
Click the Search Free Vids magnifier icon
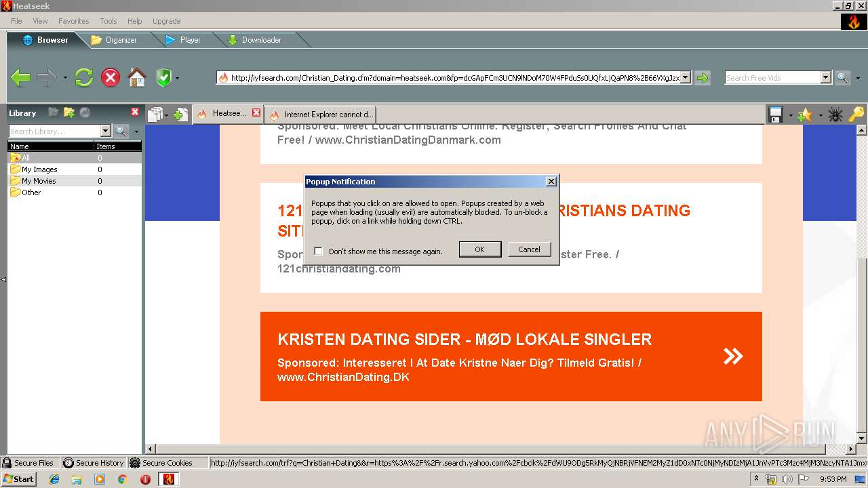[842, 78]
